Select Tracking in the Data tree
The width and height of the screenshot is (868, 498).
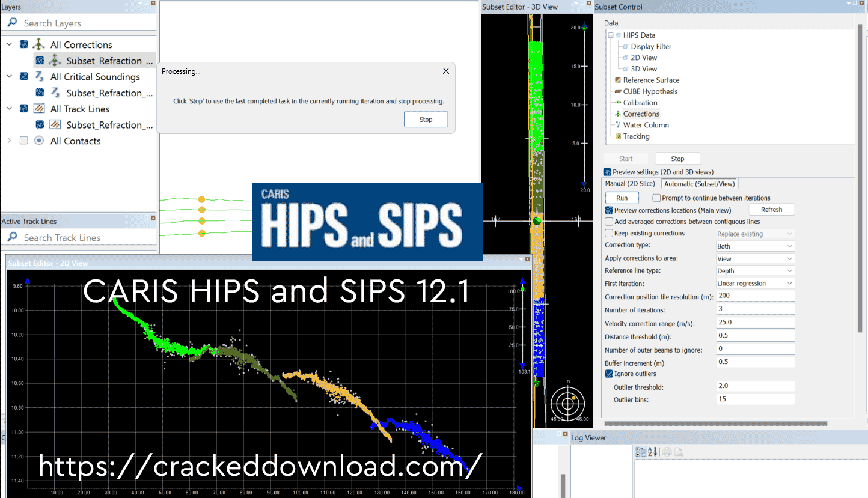click(637, 136)
